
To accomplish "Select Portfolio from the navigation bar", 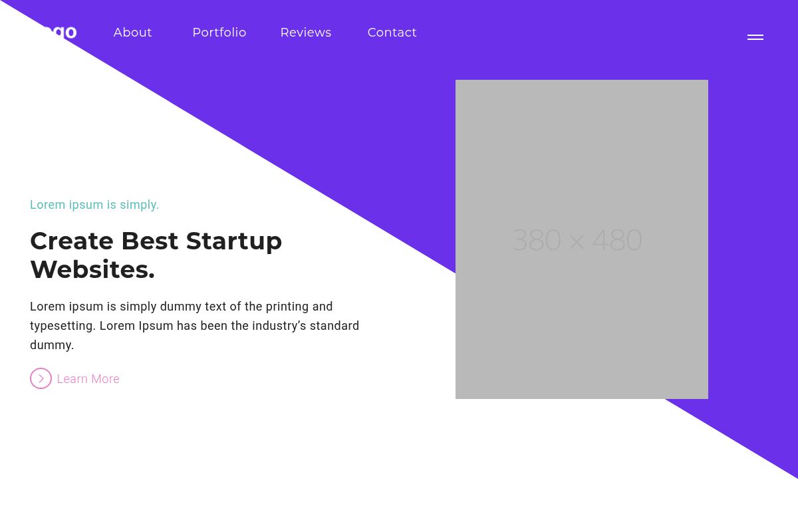I will pos(219,33).
